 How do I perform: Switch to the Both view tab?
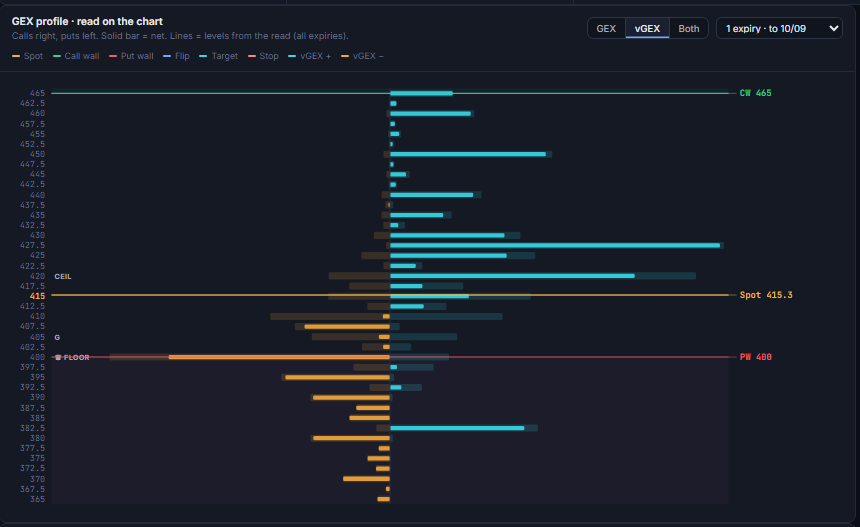pyautogui.click(x=688, y=29)
